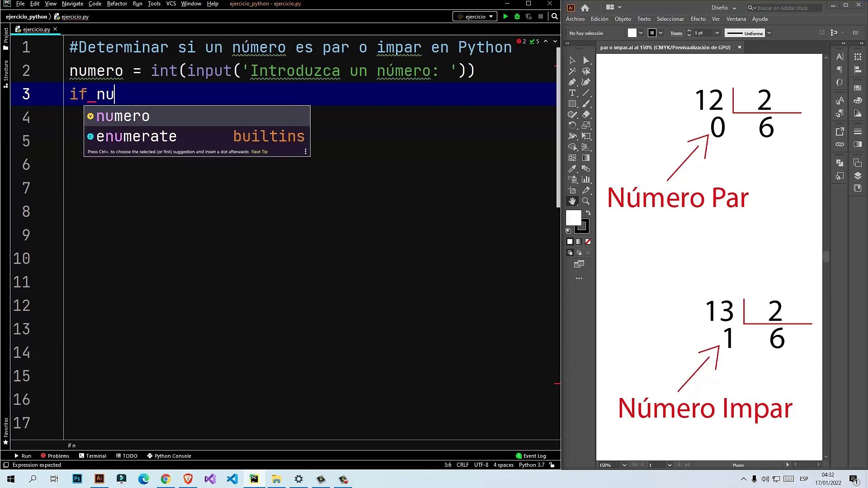Viewport: 868px width, 488px height.
Task: Open the Efecto menu in Illustrator
Action: 698,19
